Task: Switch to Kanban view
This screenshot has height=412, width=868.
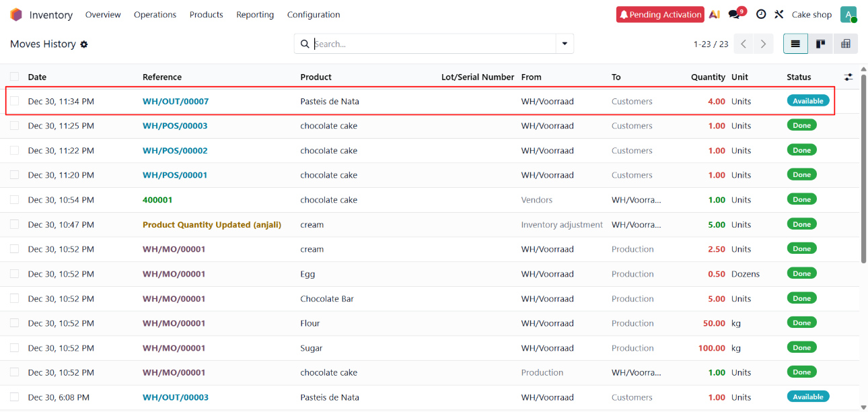Action: [x=821, y=44]
